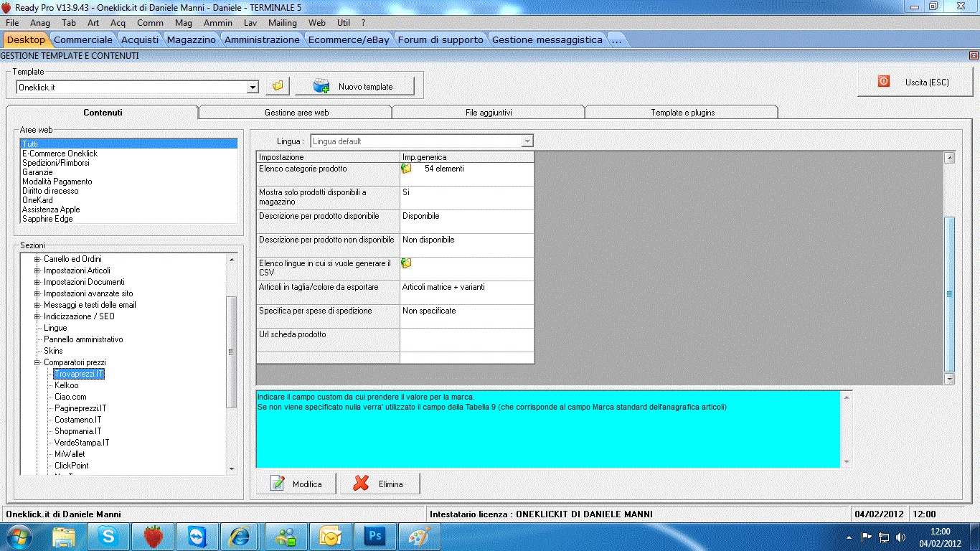Open folder icon next to Template dropdown
Screen dimensions: 980x551
[x=278, y=86]
